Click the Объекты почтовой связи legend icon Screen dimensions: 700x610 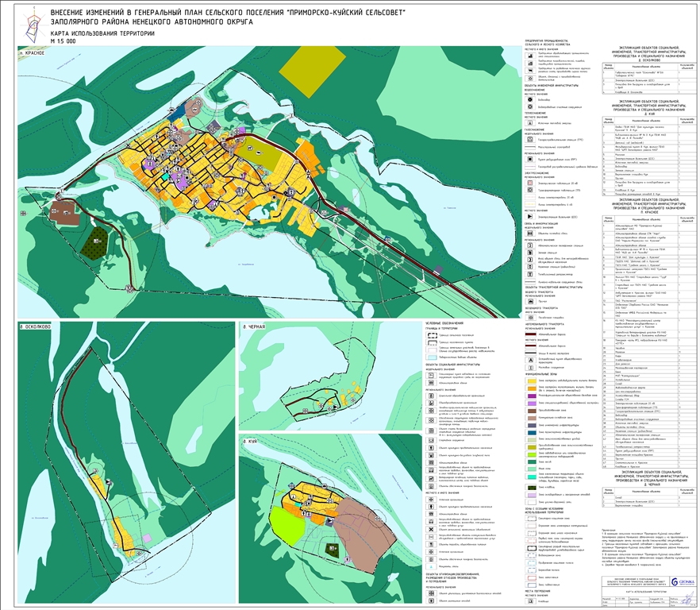pyautogui.click(x=530, y=234)
